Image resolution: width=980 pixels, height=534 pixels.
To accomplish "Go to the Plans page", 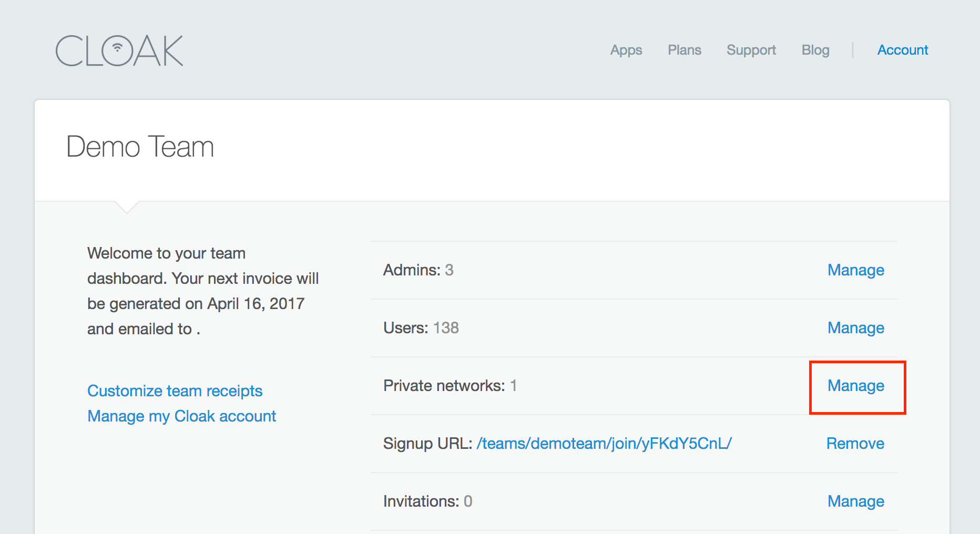I will click(x=685, y=50).
